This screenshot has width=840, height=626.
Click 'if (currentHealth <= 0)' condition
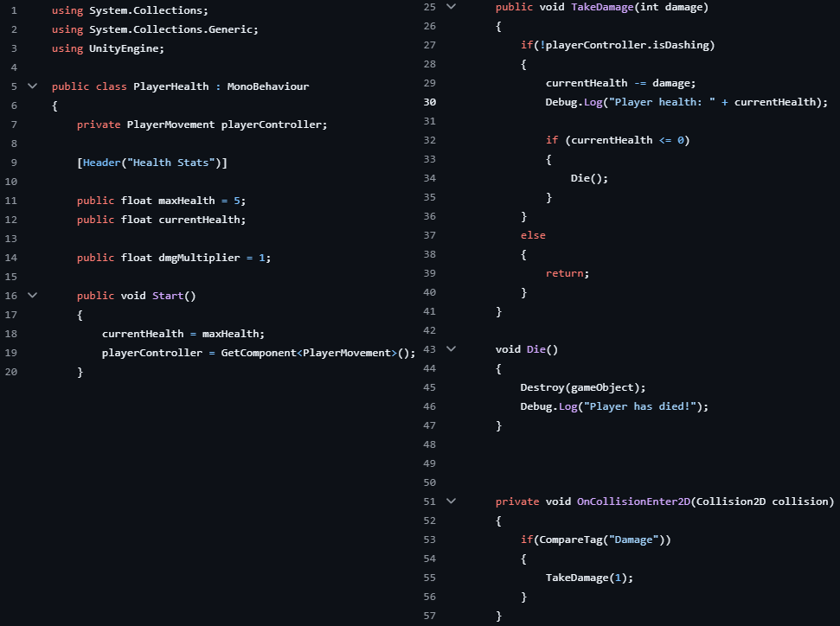click(x=618, y=140)
